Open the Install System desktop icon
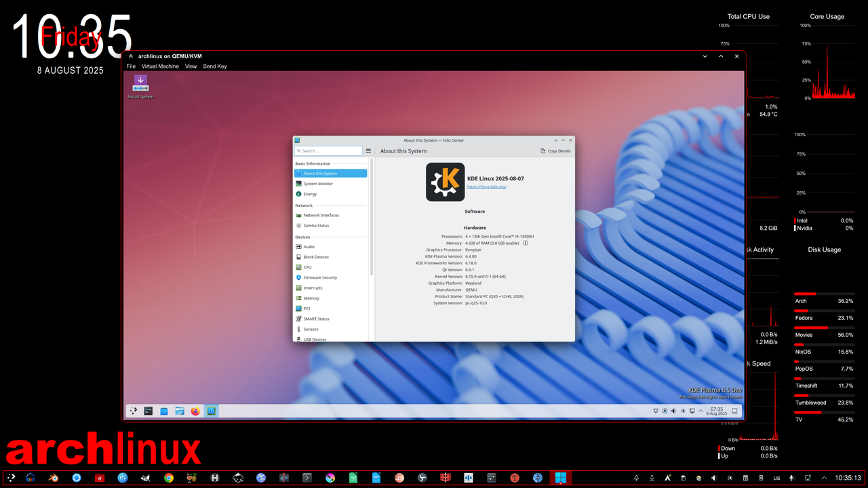 pos(140,87)
